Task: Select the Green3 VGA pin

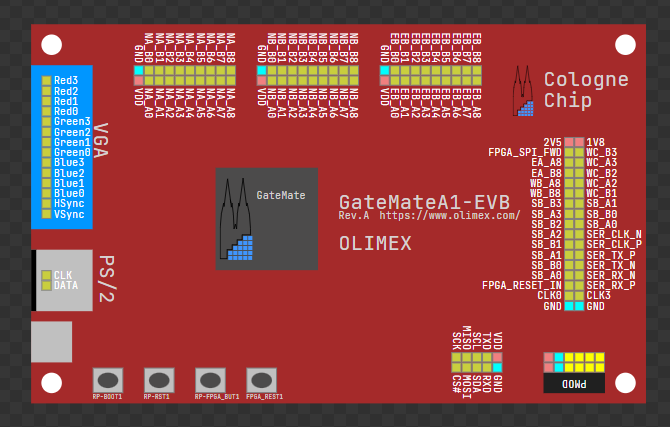Action: (47, 121)
